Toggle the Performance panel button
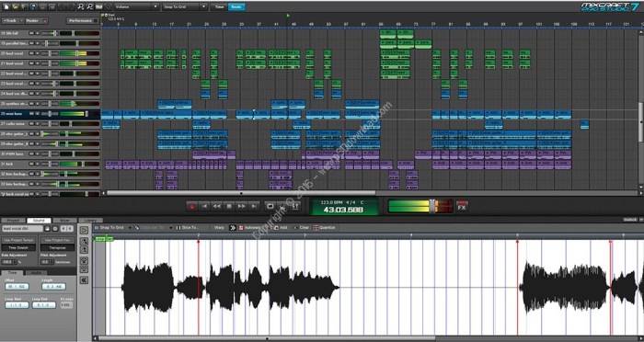644x342 pixels. [83, 20]
